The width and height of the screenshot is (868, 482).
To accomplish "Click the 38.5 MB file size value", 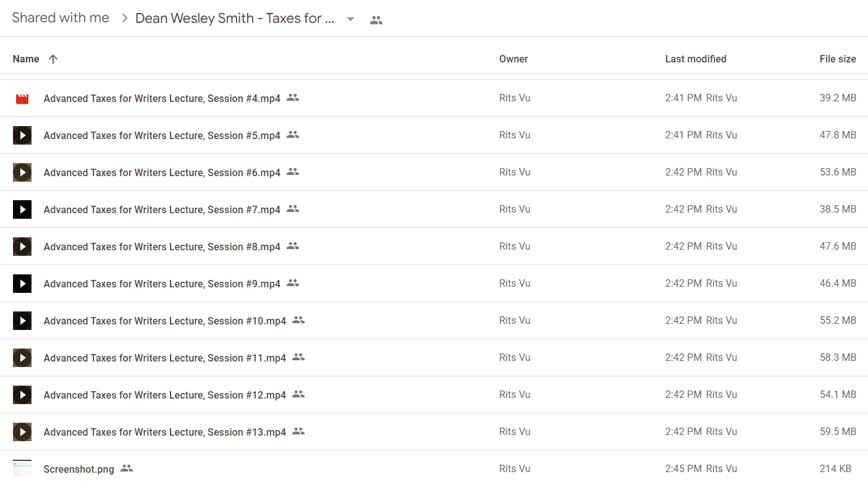I will [x=838, y=209].
